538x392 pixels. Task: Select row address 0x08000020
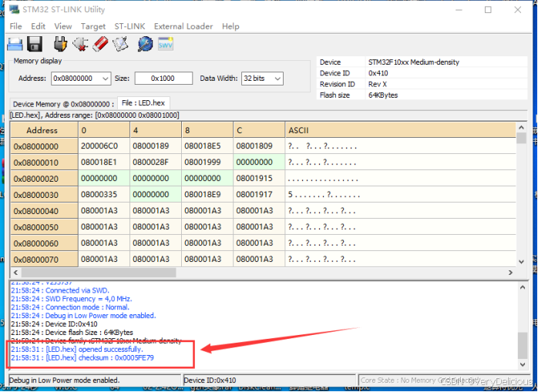coord(44,179)
